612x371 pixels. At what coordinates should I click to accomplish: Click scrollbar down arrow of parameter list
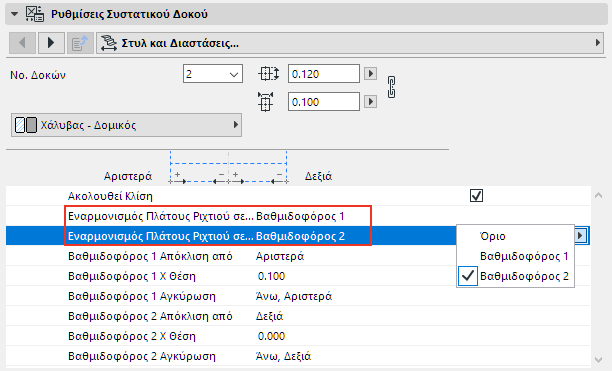pos(598,359)
